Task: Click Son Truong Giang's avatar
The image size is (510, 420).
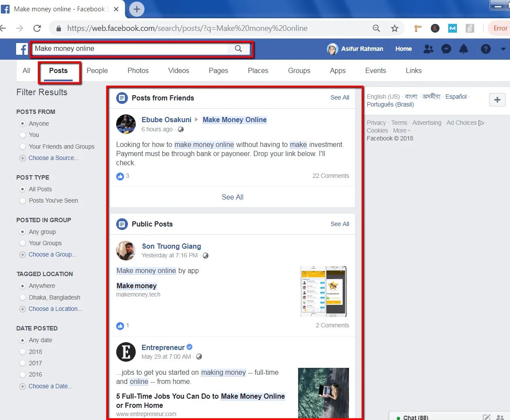Action: (126, 250)
